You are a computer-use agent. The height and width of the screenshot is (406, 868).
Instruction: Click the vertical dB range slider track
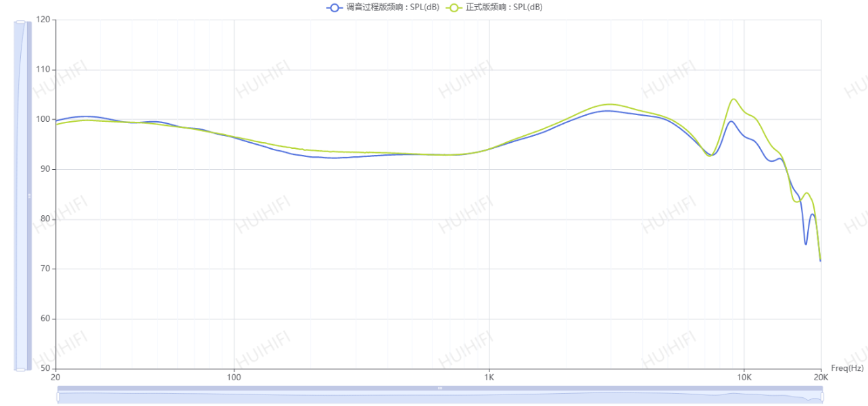[x=22, y=196]
